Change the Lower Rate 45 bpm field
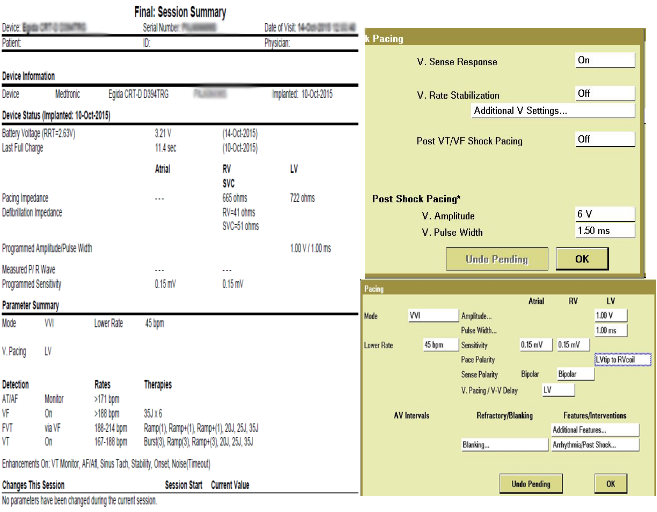Screen dimensions: 657x512 click(441, 345)
